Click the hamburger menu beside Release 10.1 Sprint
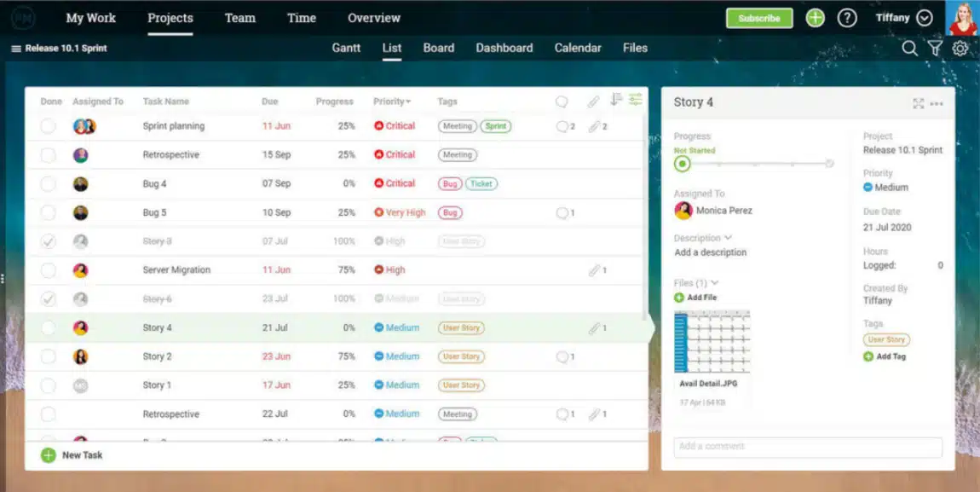 tap(16, 48)
